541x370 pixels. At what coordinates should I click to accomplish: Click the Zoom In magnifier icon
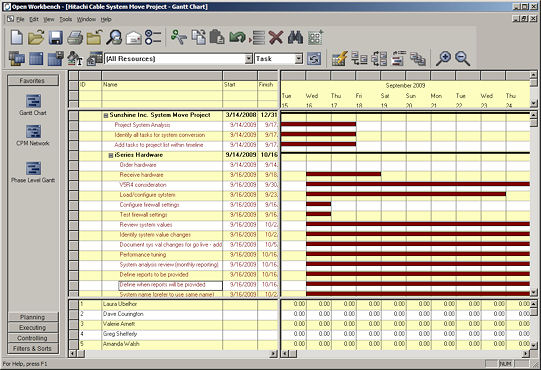pyautogui.click(x=443, y=58)
